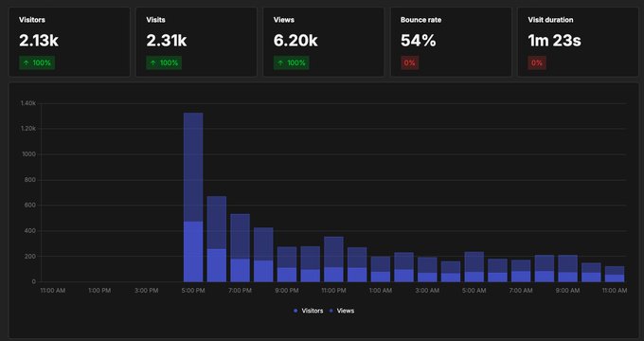Click the Visit duration 0% badge
644x341 pixels.
537,63
